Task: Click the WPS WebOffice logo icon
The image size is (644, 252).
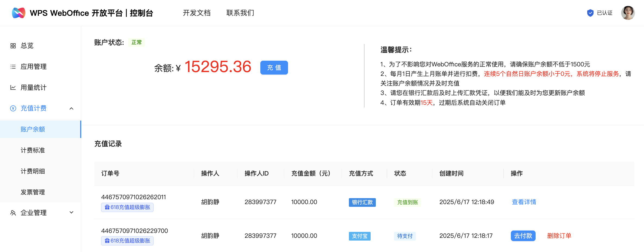Action: point(18,13)
